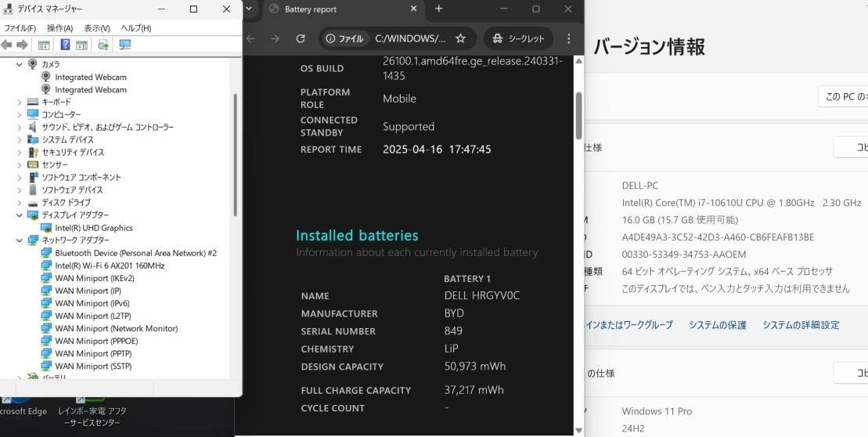Open the システムの詳細設定 link

click(x=801, y=325)
